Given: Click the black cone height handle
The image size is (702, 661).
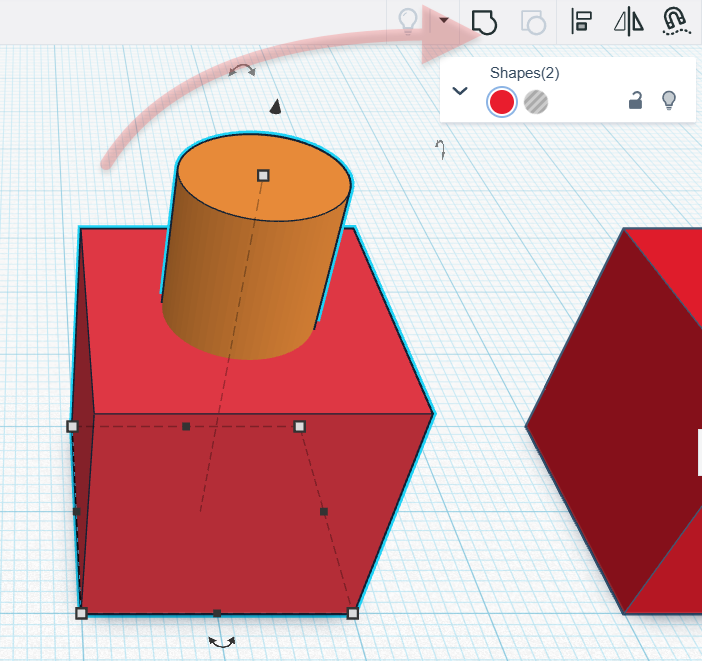Looking at the screenshot, I should click(x=275, y=106).
